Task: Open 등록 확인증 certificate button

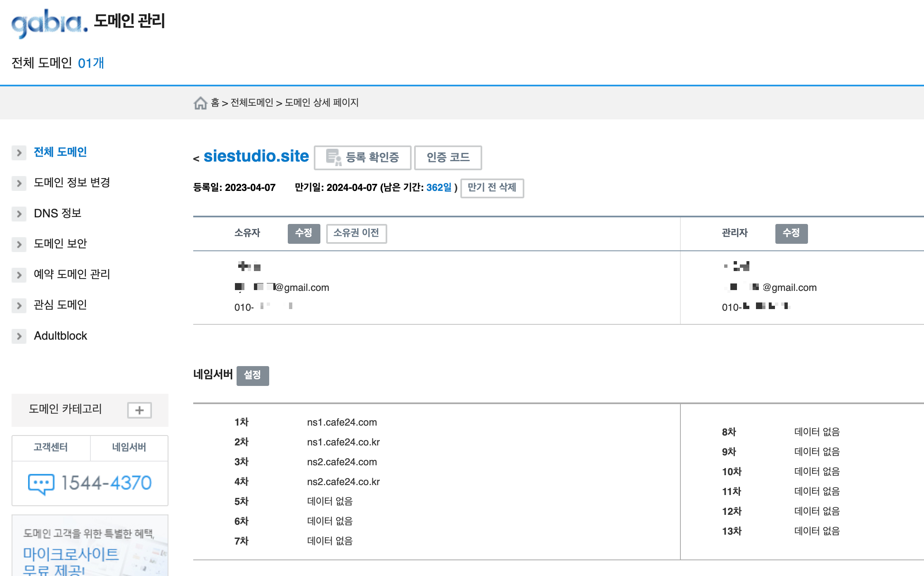Action: [x=362, y=157]
